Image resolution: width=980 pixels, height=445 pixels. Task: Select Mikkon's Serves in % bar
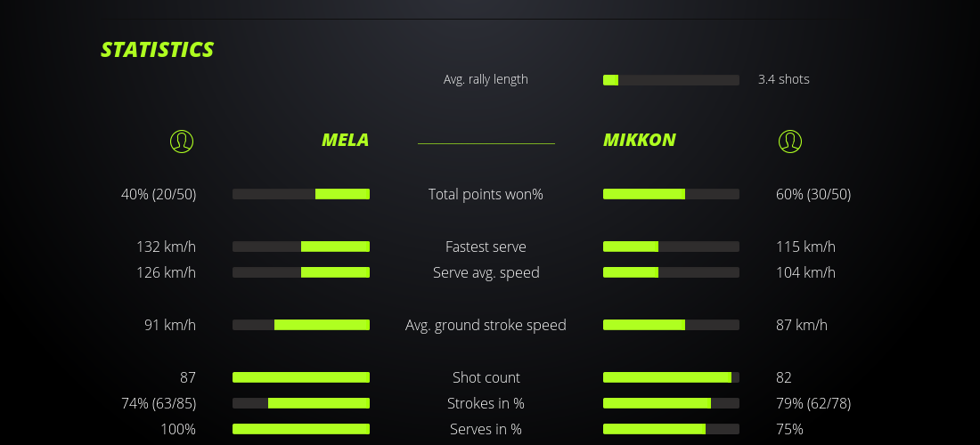coord(671,429)
